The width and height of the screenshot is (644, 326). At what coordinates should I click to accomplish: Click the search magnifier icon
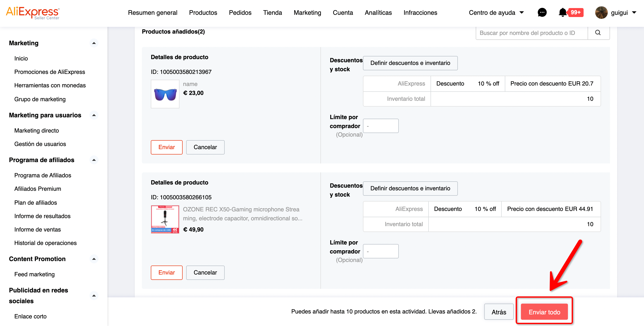coord(598,33)
